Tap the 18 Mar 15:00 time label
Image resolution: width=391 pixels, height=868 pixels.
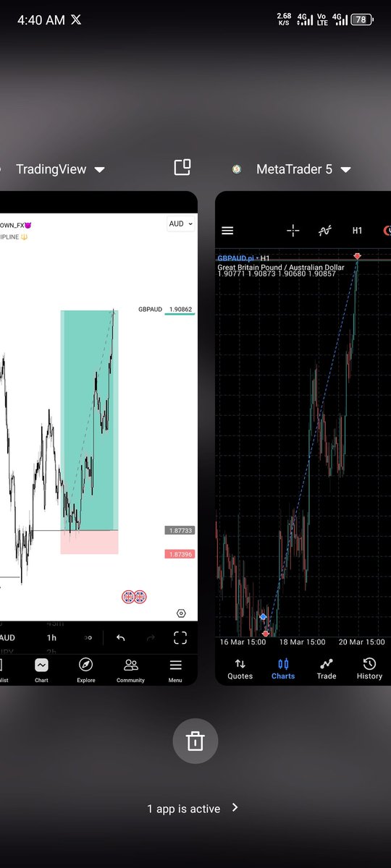click(302, 642)
